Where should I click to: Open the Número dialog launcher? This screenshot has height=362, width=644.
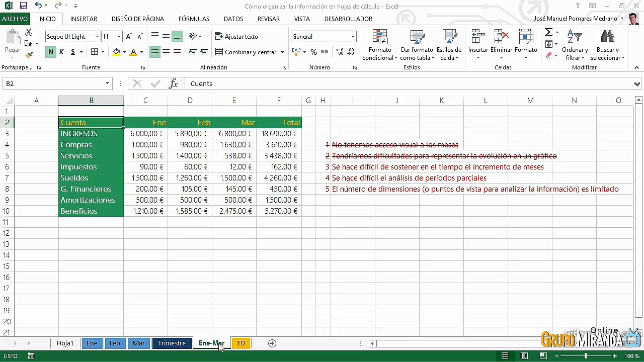click(x=355, y=67)
